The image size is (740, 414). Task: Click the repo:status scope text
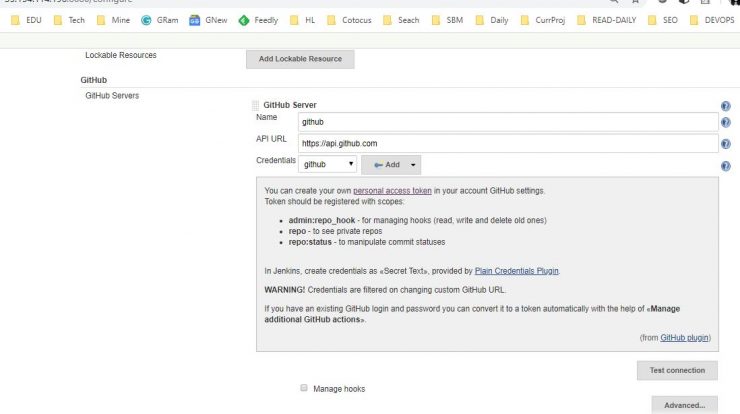pyautogui.click(x=310, y=242)
